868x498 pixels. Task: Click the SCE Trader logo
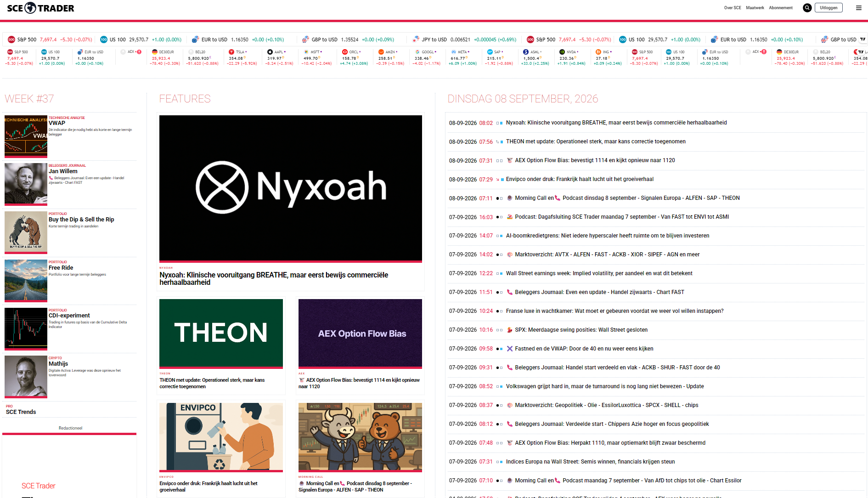pyautogui.click(x=40, y=8)
